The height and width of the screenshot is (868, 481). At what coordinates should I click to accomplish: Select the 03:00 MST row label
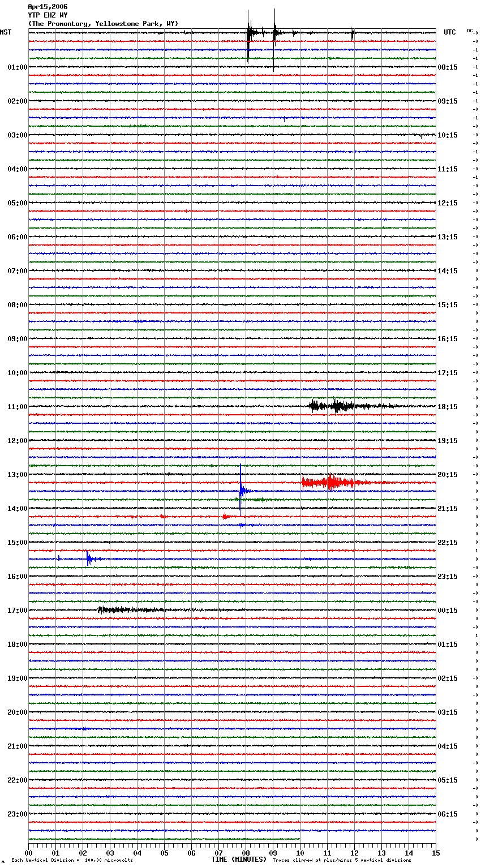pyautogui.click(x=18, y=135)
